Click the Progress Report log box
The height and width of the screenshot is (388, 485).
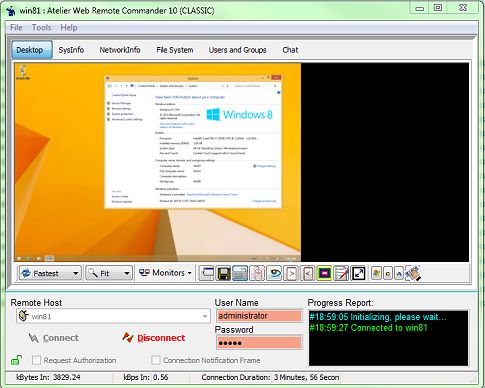[388, 338]
